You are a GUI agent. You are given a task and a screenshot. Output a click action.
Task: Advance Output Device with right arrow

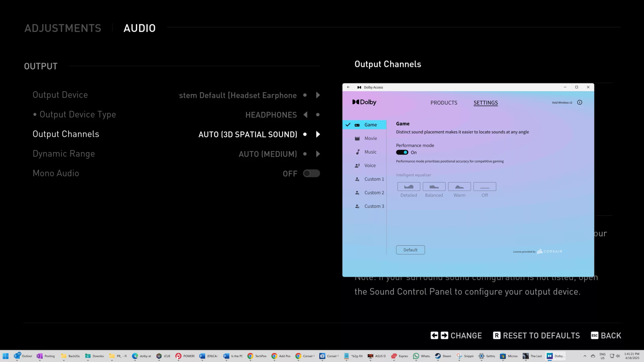(x=318, y=95)
